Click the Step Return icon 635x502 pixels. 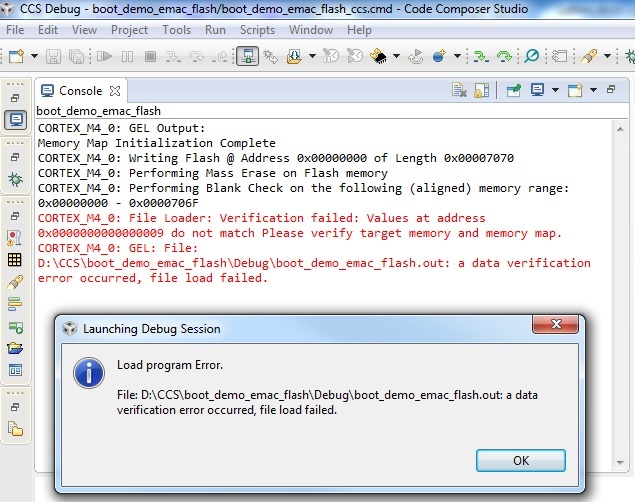[x=220, y=56]
